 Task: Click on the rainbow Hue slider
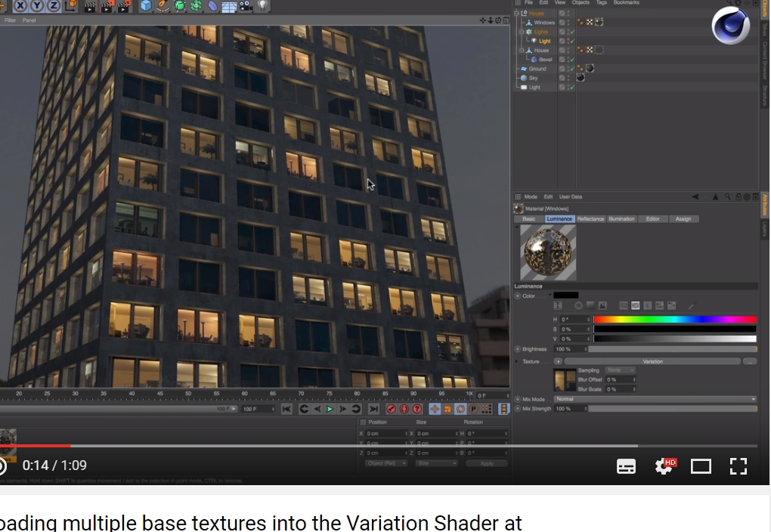pos(674,320)
